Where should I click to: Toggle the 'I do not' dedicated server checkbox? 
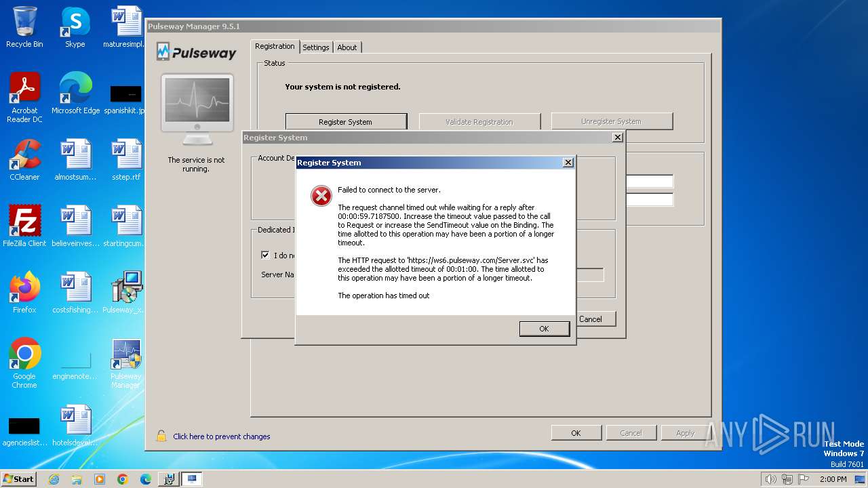[x=265, y=256]
